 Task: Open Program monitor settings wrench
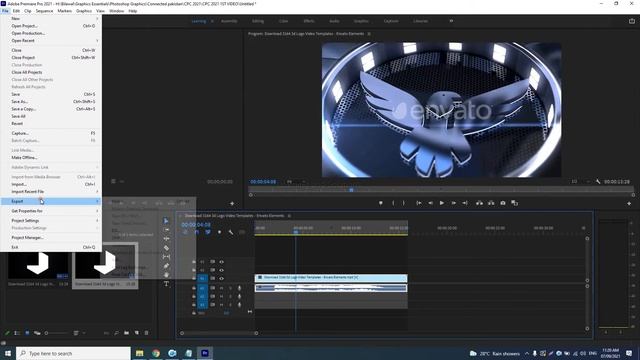point(598,181)
